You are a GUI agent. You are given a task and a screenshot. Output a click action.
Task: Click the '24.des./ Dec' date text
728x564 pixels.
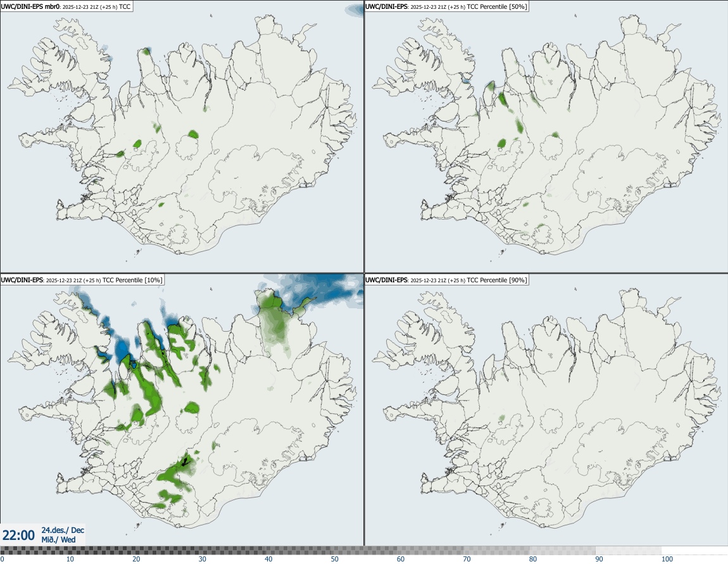coord(63,530)
